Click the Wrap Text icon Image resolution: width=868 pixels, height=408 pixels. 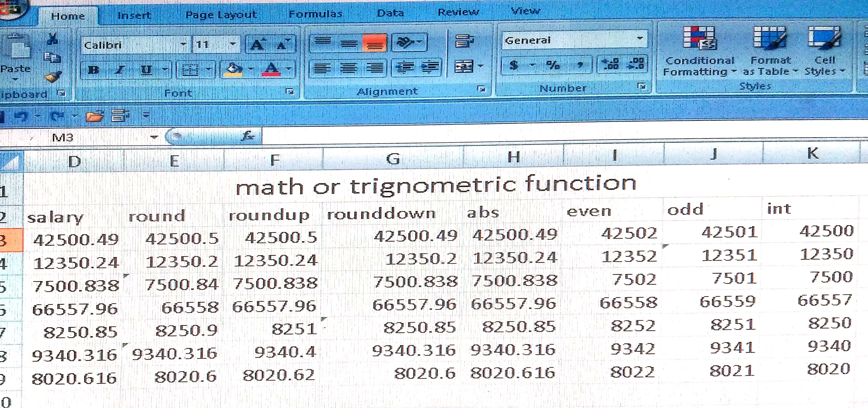pyautogui.click(x=464, y=41)
